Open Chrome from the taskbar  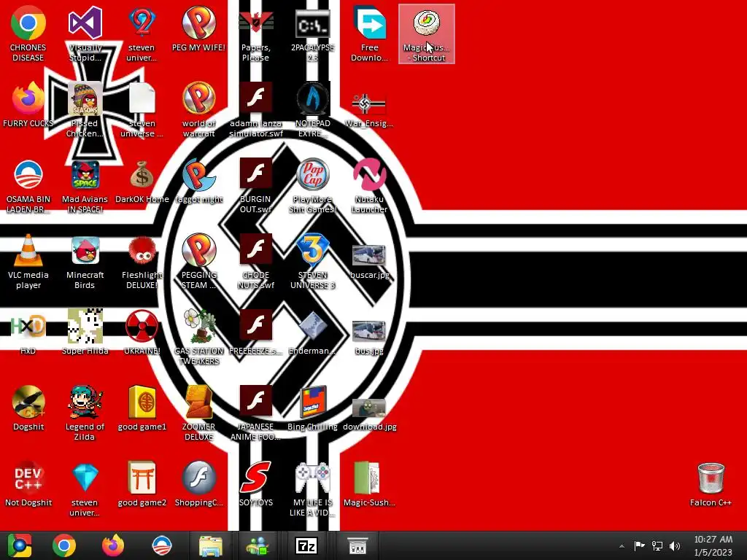pyautogui.click(x=64, y=545)
